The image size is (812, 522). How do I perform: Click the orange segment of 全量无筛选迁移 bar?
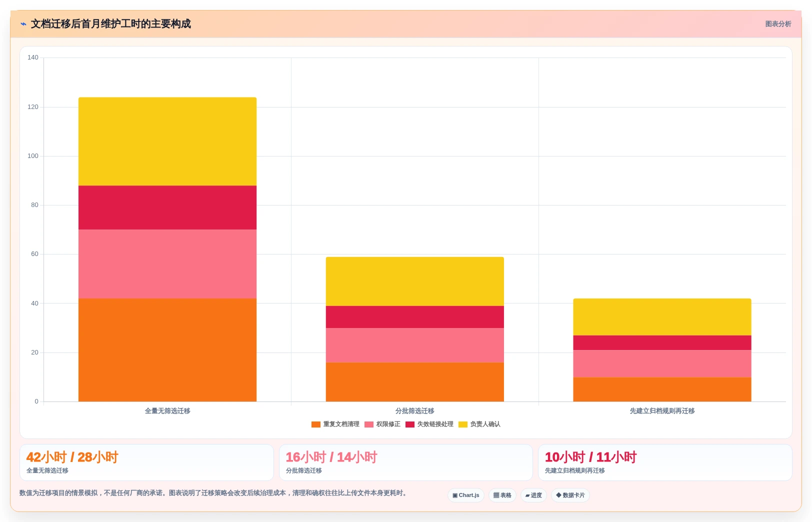(x=167, y=350)
